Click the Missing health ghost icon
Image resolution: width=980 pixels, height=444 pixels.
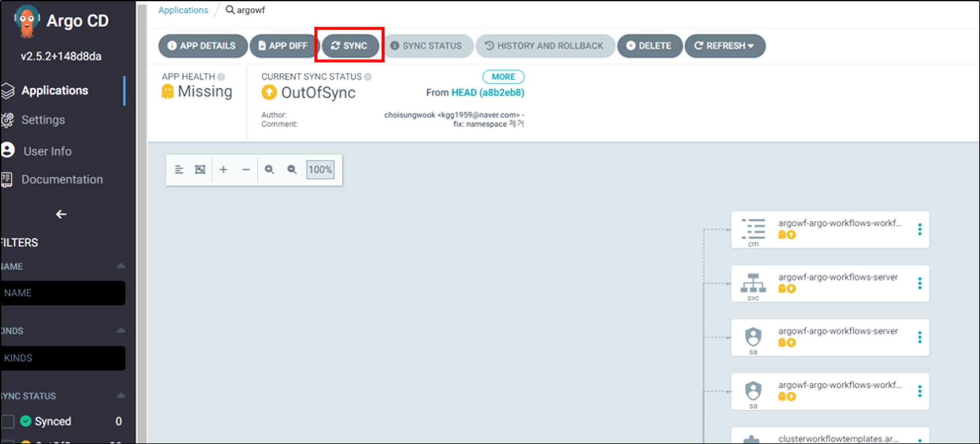click(168, 92)
